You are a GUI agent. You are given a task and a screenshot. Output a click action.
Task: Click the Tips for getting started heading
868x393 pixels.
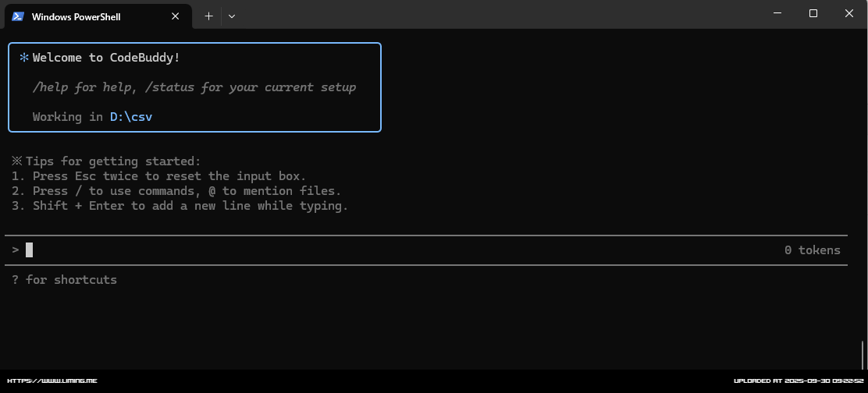tap(113, 161)
